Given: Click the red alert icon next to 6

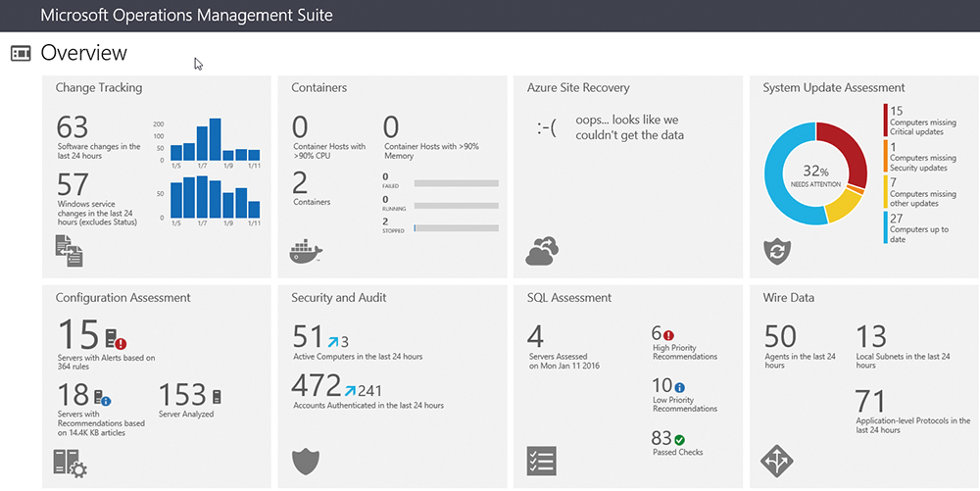Looking at the screenshot, I should pyautogui.click(x=668, y=335).
